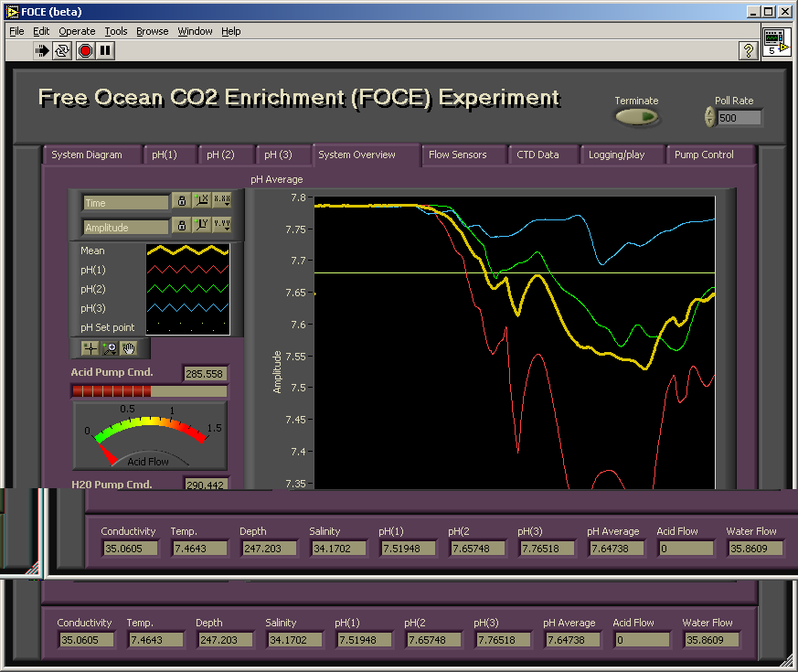Click the VI icon pane in top corner
Image resolution: width=798 pixels, height=672 pixels.
point(776,43)
